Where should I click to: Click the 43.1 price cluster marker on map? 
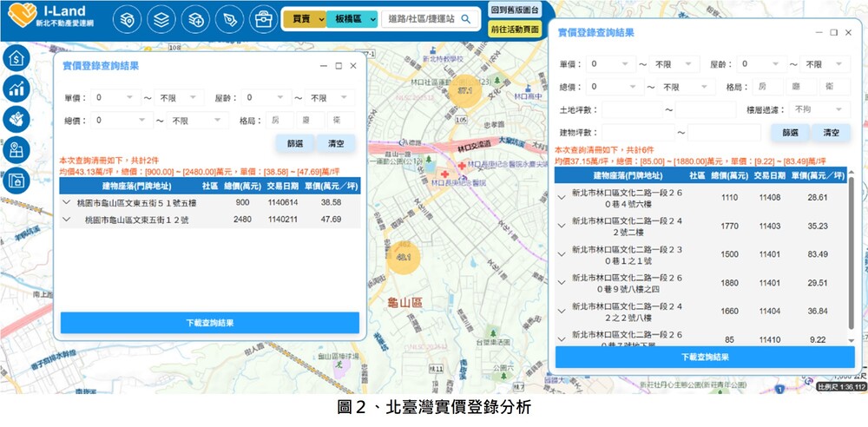[404, 258]
